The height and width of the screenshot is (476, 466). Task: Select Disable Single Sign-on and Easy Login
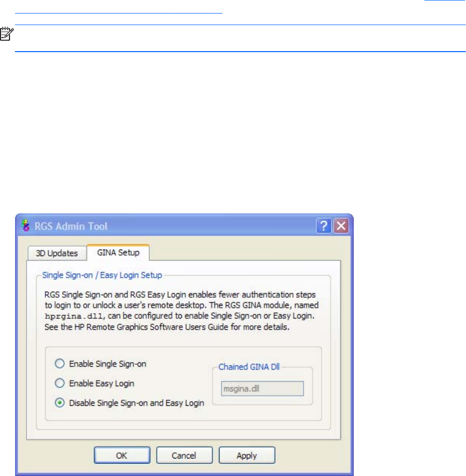pos(60,403)
